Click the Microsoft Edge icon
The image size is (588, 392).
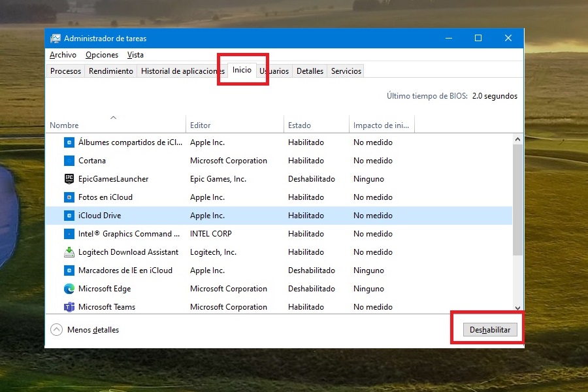[x=69, y=288]
